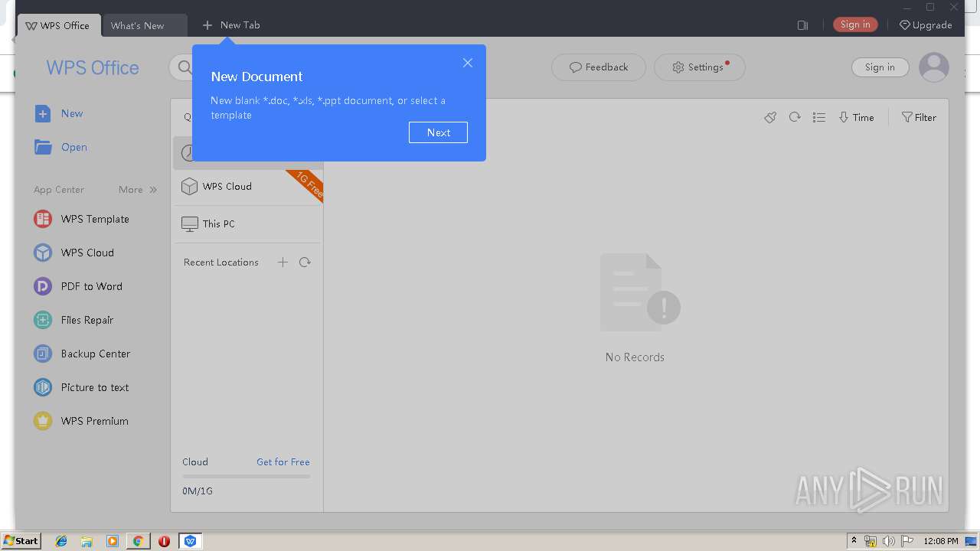Screen dimensions: 980x551
Task: Click the screen icon next to Sign in
Action: coord(802,25)
